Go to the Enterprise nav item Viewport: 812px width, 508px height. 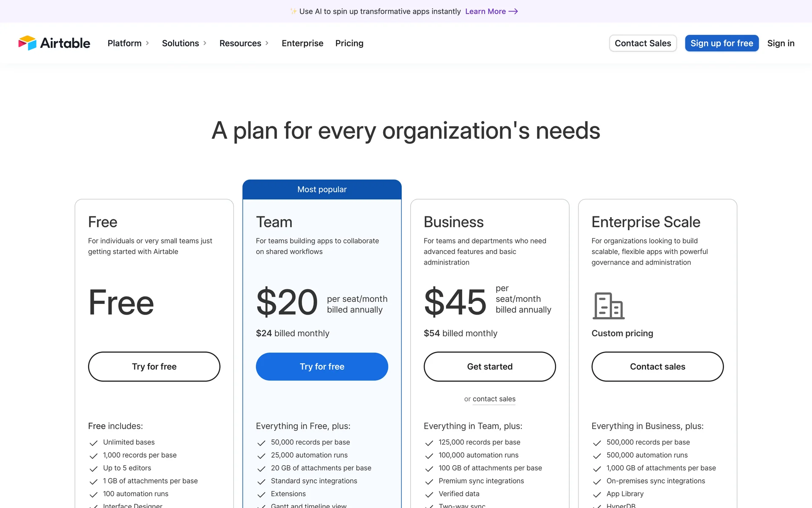click(302, 43)
